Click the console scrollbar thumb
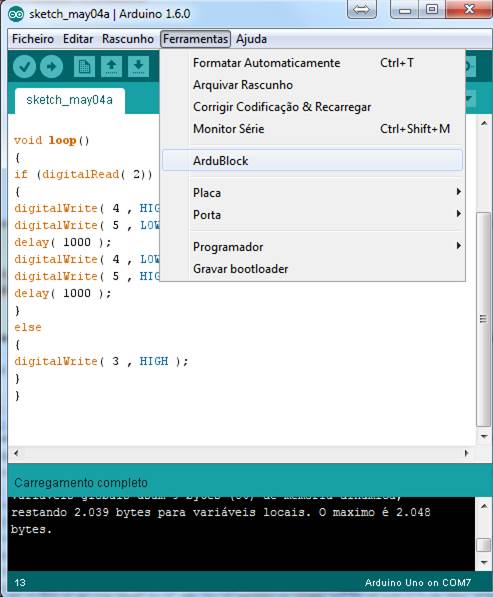 pos(484,544)
